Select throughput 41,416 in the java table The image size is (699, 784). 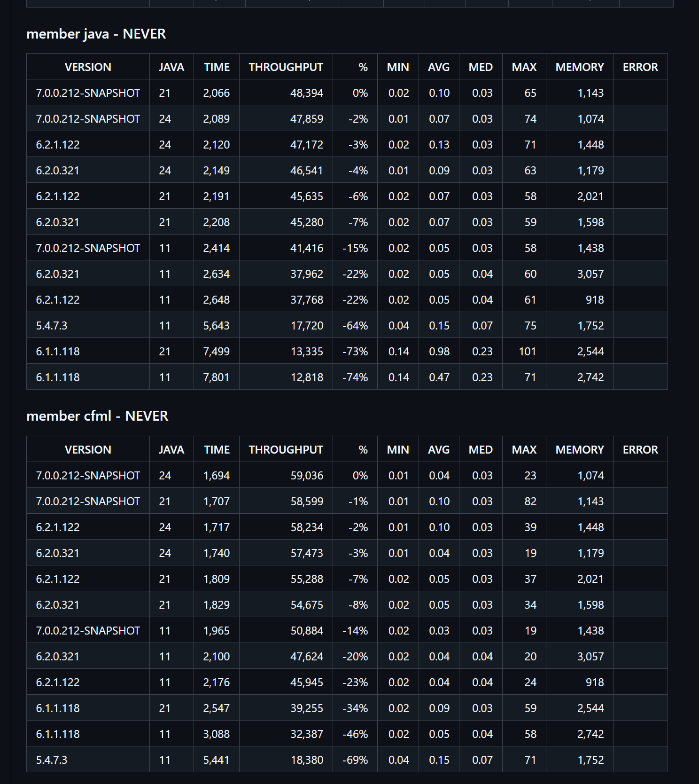point(307,248)
